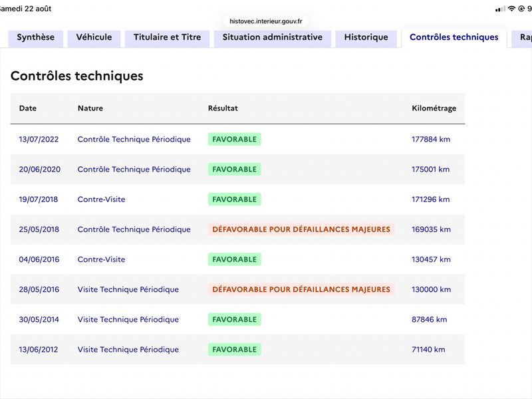Click Visite Technique Périodique in the 28/05/2016 row

(x=128, y=289)
